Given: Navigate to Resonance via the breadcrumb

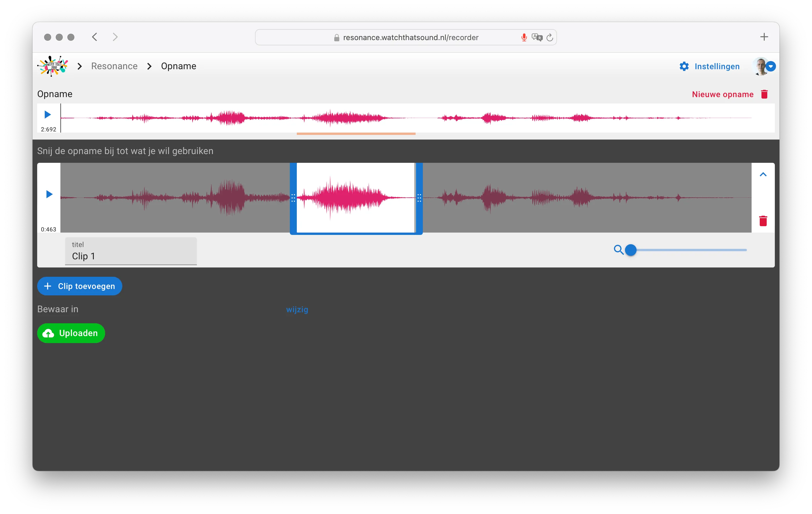Looking at the screenshot, I should pos(114,66).
